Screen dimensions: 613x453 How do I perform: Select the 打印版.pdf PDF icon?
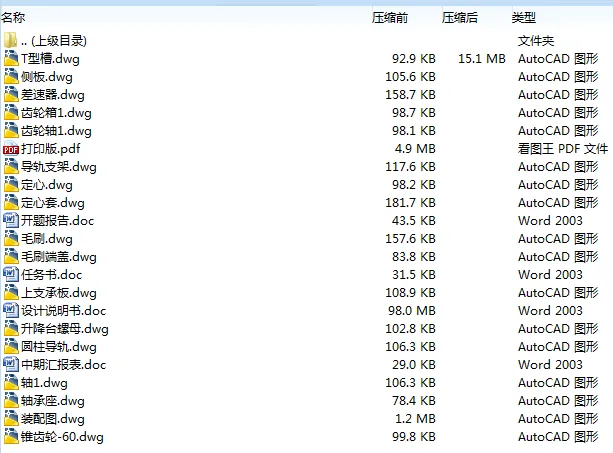pos(11,149)
